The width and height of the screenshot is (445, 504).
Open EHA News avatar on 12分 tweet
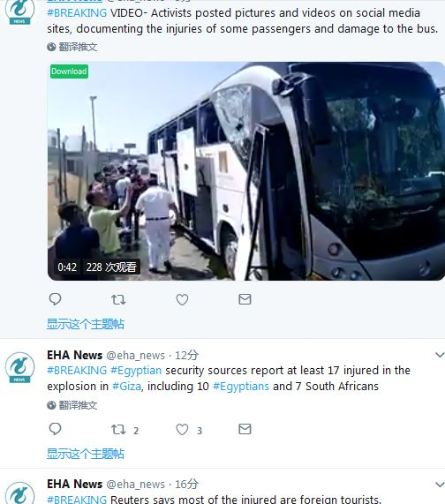19,367
